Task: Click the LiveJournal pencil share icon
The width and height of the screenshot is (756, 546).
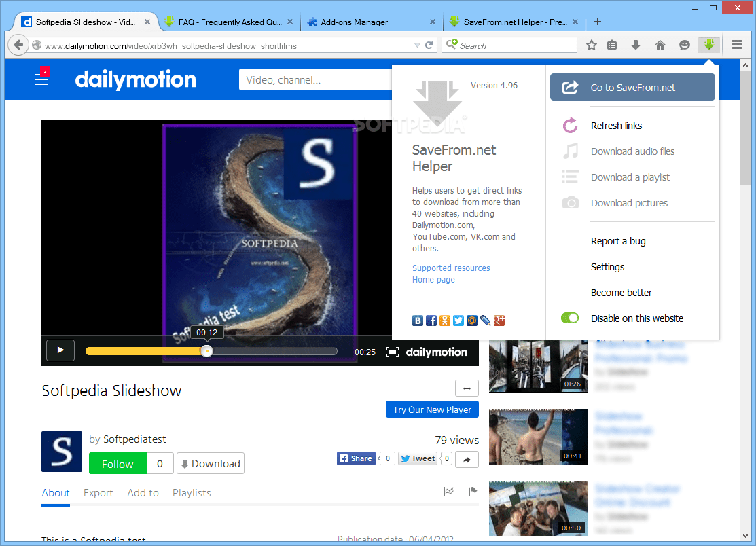Action: point(486,321)
